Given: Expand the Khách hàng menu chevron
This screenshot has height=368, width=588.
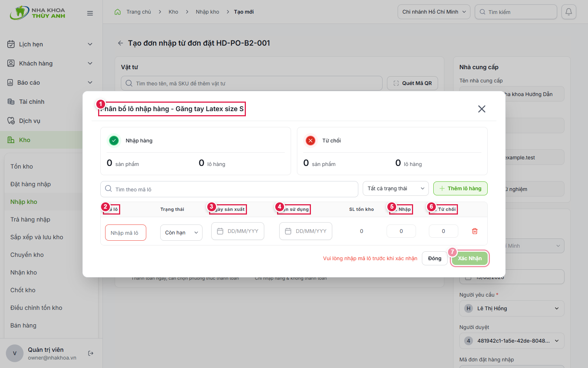Looking at the screenshot, I should 90,63.
